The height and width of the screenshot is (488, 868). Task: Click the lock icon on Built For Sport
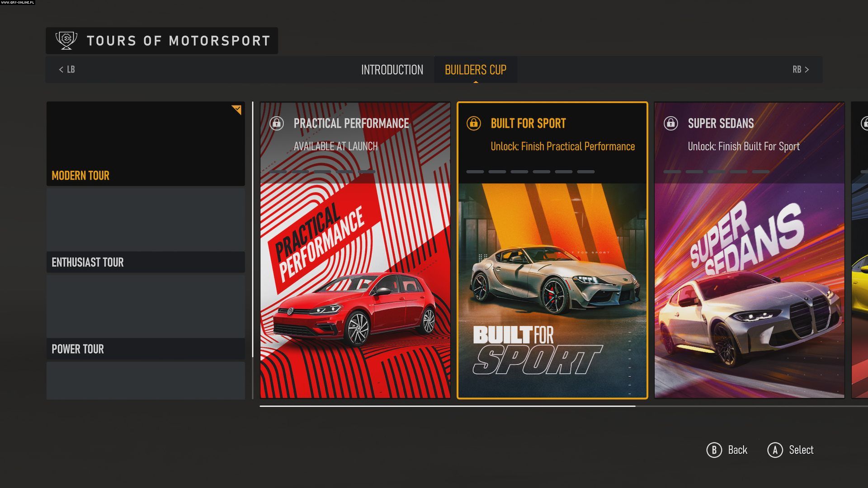point(474,123)
